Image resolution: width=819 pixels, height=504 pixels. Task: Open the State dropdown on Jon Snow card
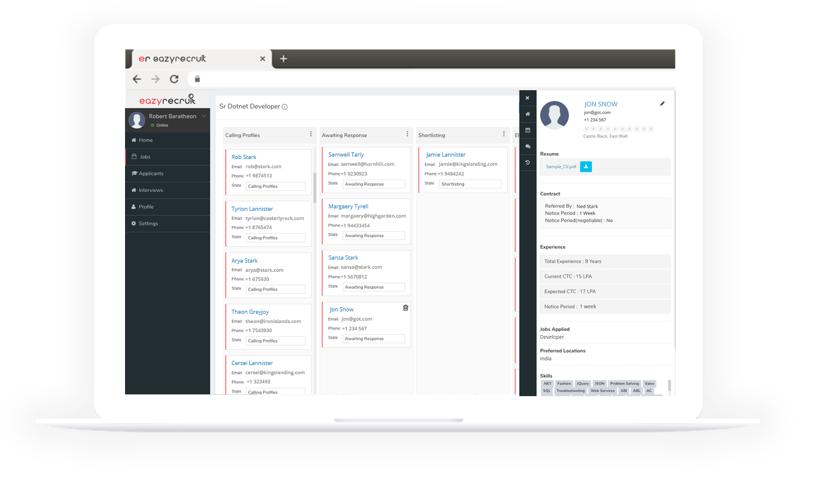pyautogui.click(x=374, y=339)
